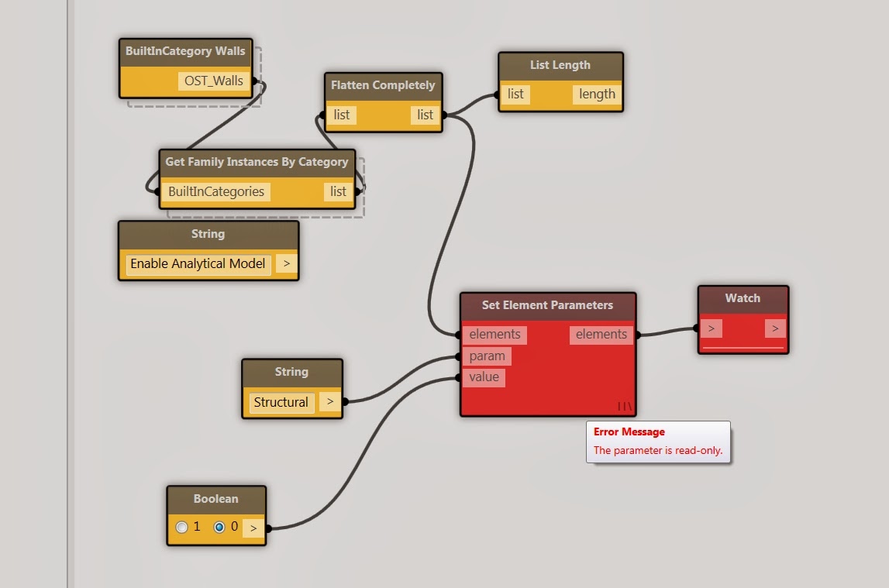This screenshot has height=588, width=889.
Task: Click Set Element Parameters elements input port
Action: pos(494,334)
